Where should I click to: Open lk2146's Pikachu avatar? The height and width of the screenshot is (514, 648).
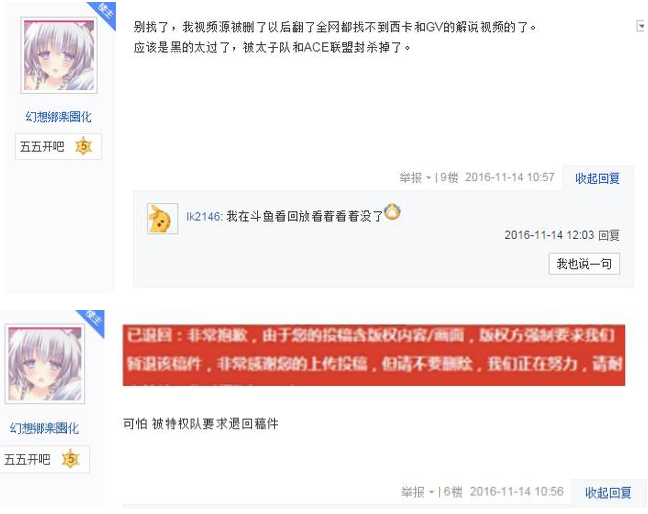click(x=162, y=219)
